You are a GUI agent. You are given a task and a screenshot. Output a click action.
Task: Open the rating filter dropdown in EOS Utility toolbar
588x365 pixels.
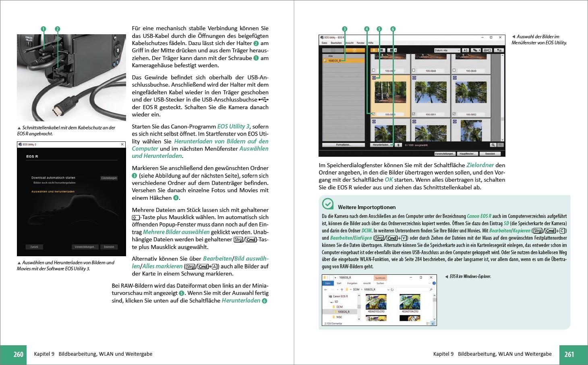tap(476, 50)
